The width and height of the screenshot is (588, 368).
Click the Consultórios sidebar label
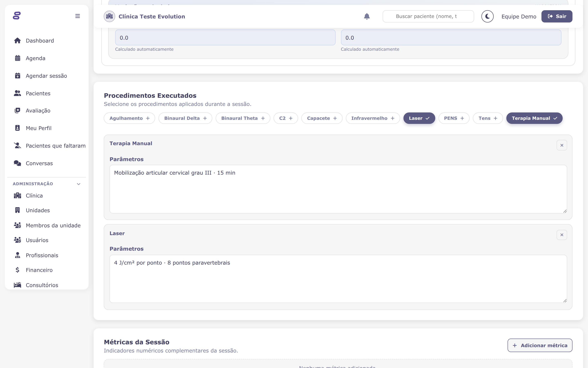click(x=42, y=285)
